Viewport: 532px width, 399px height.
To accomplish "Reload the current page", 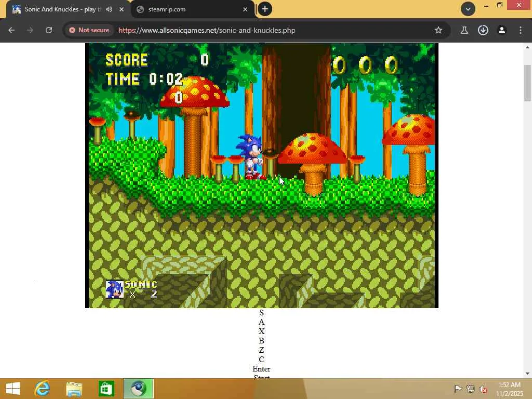I will (x=49, y=30).
